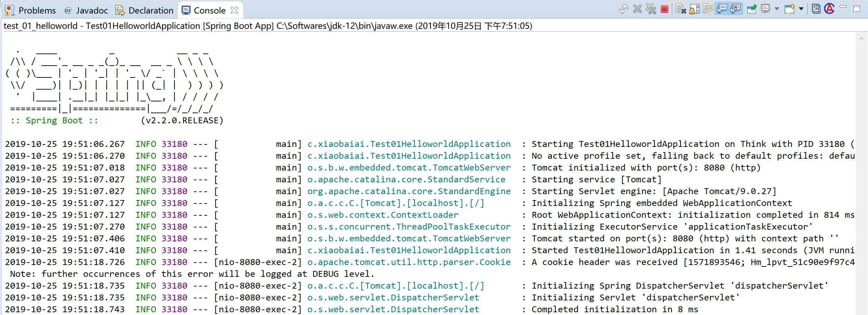Click the '(v2.2.0.RELEASE)' version text

tap(182, 121)
